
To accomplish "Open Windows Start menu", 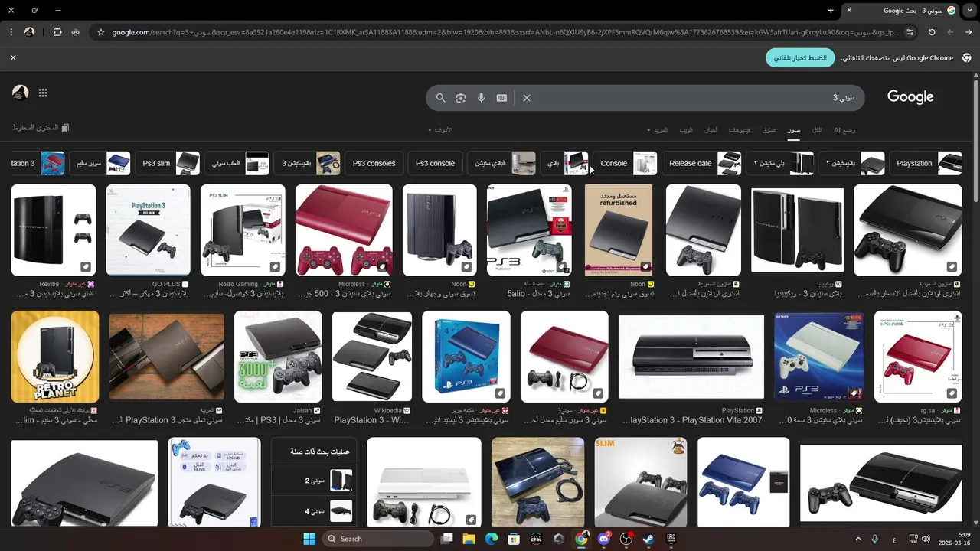I will pyautogui.click(x=309, y=539).
